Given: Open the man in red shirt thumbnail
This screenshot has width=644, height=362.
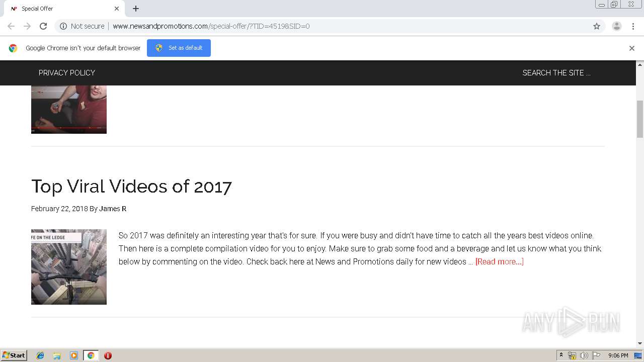Looking at the screenshot, I should [x=69, y=110].
